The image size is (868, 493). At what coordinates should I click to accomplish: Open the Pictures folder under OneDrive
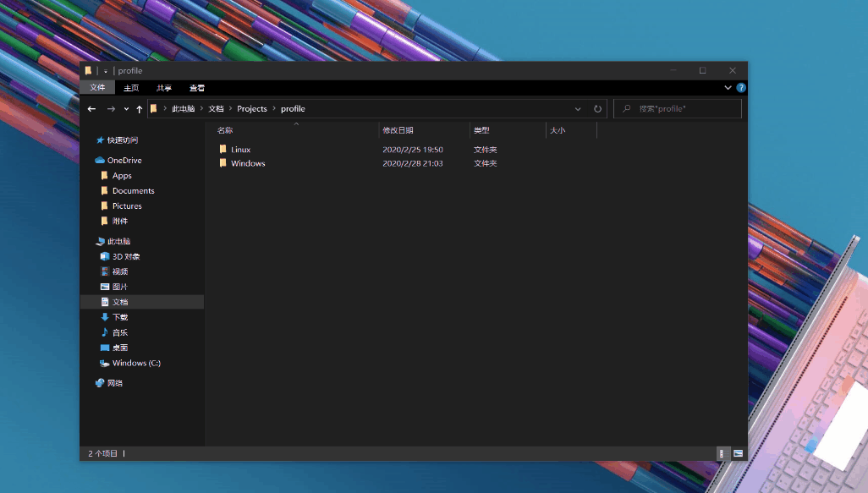127,205
